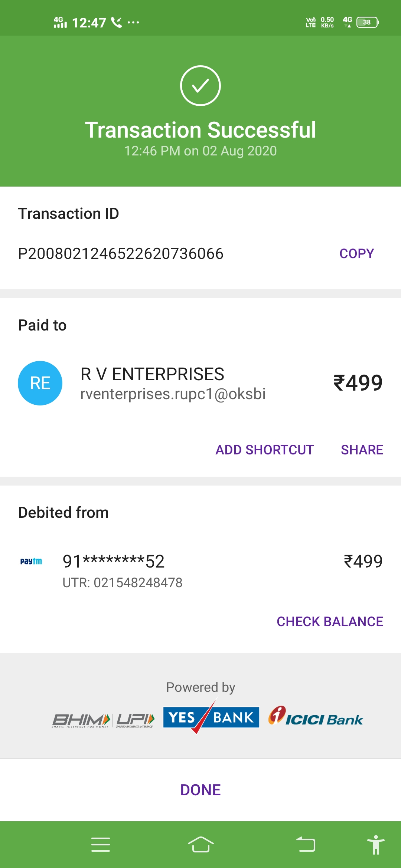Share the payment receipt
This screenshot has height=868, width=401.
(x=362, y=450)
